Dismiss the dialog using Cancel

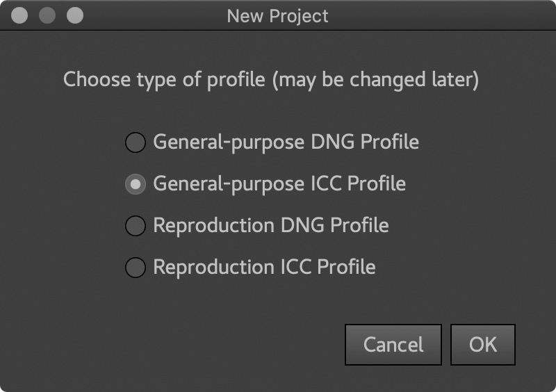(393, 345)
